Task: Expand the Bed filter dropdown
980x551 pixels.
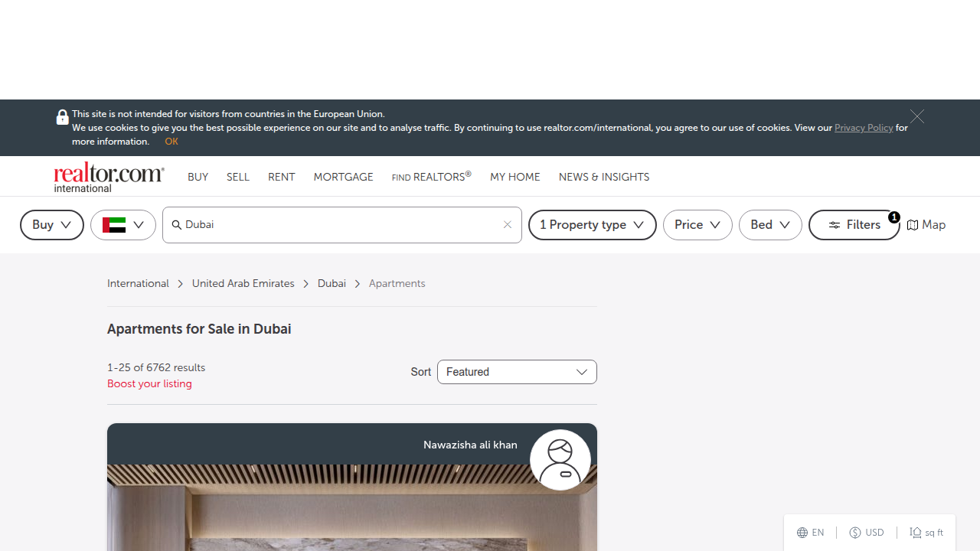Action: 770,225
